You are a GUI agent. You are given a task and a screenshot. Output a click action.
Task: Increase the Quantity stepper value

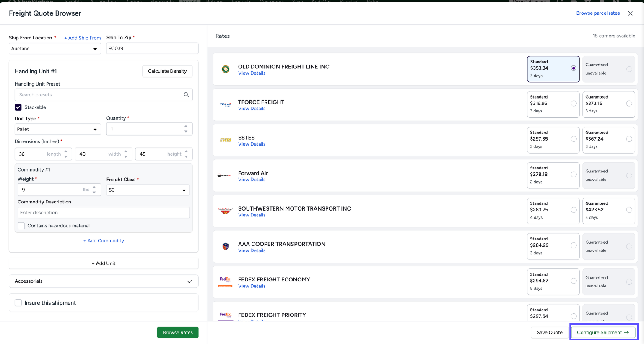186,126
